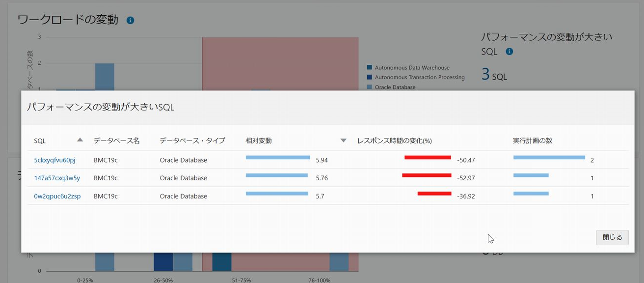Open SQL link 0w2qpuc6u2zsp
The width and height of the screenshot is (644, 283).
(57, 196)
